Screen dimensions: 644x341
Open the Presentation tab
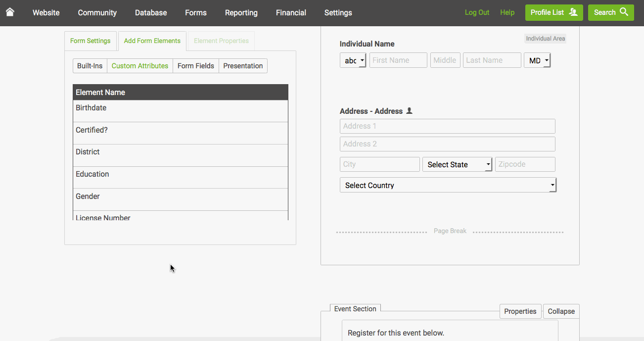[x=243, y=65]
